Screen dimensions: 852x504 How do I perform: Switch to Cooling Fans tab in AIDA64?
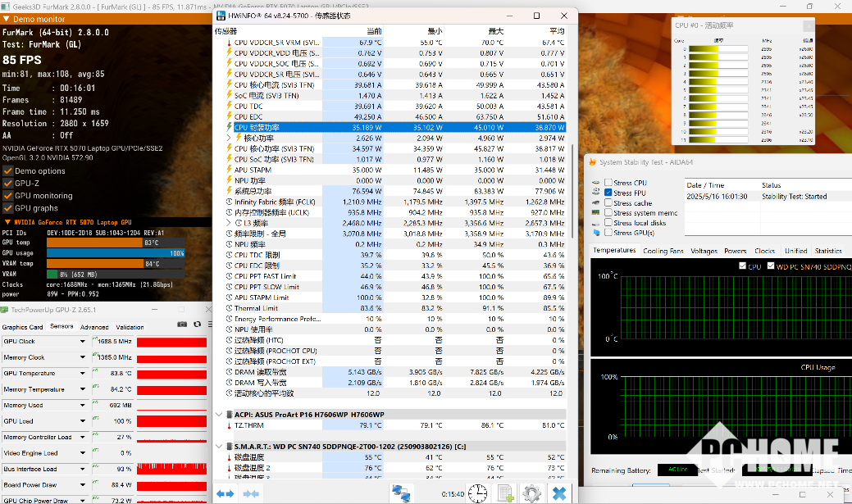tap(663, 251)
